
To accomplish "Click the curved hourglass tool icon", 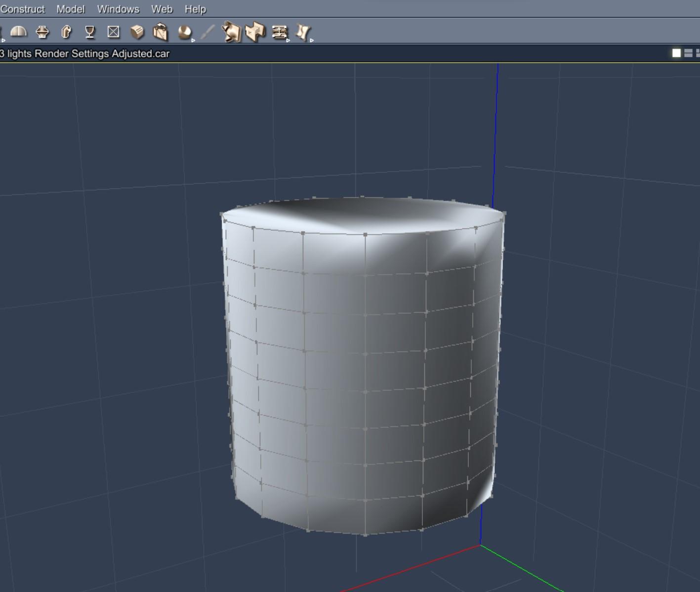I will click(303, 32).
